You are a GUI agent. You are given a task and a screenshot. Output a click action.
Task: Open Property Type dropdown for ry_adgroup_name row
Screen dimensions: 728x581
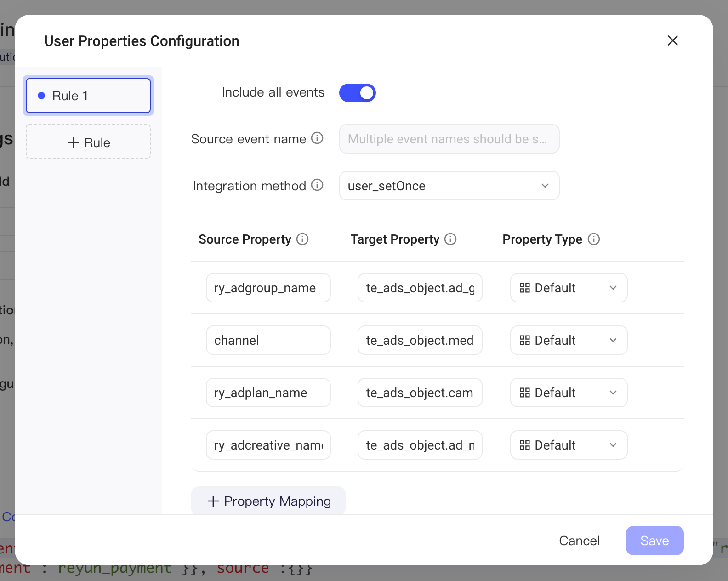pyautogui.click(x=569, y=288)
